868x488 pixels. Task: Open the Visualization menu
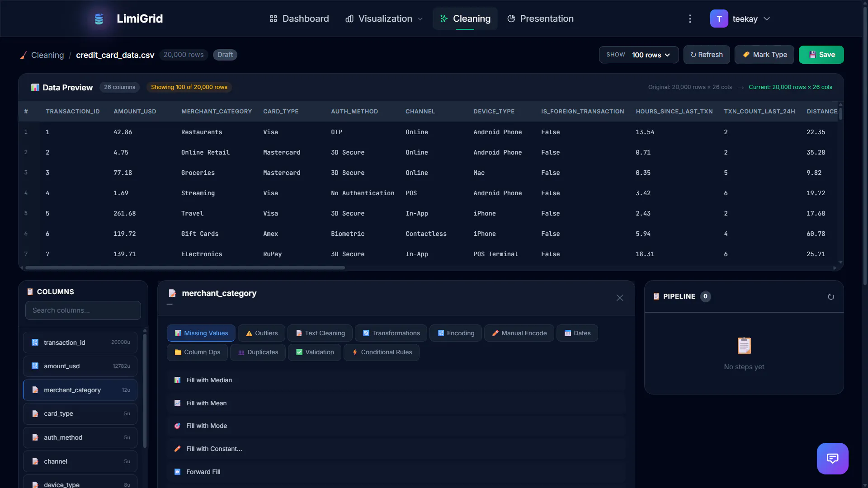(x=384, y=19)
